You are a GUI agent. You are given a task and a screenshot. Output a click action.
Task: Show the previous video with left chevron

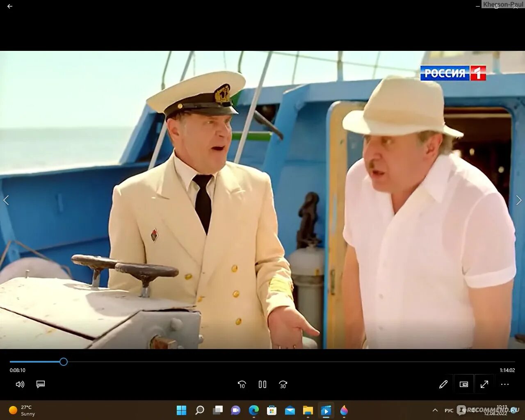click(6, 200)
